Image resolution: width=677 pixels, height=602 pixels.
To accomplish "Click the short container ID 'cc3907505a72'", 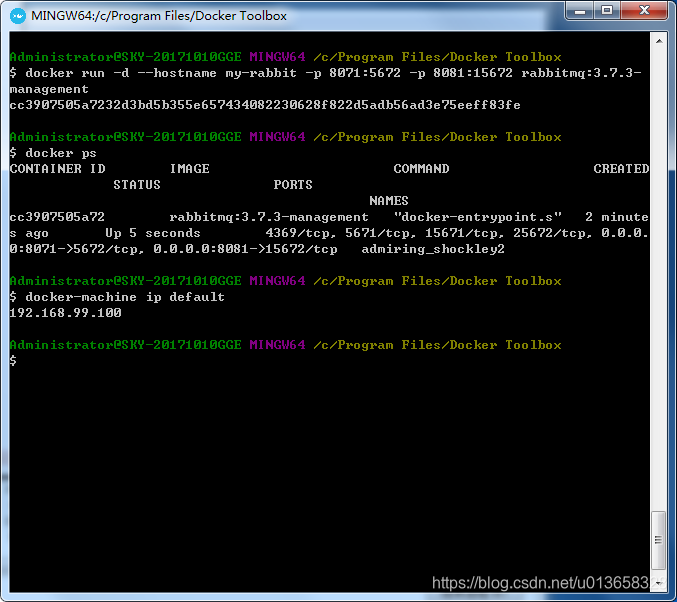I will [x=57, y=217].
